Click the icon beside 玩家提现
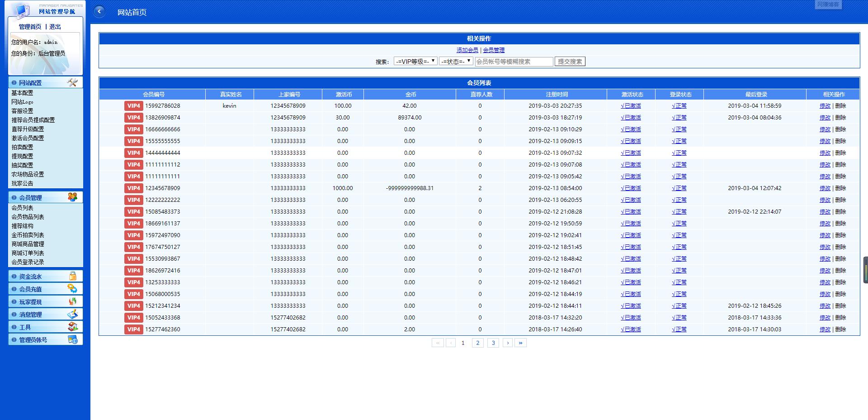Screen dimensions: 868x420 [x=72, y=301]
